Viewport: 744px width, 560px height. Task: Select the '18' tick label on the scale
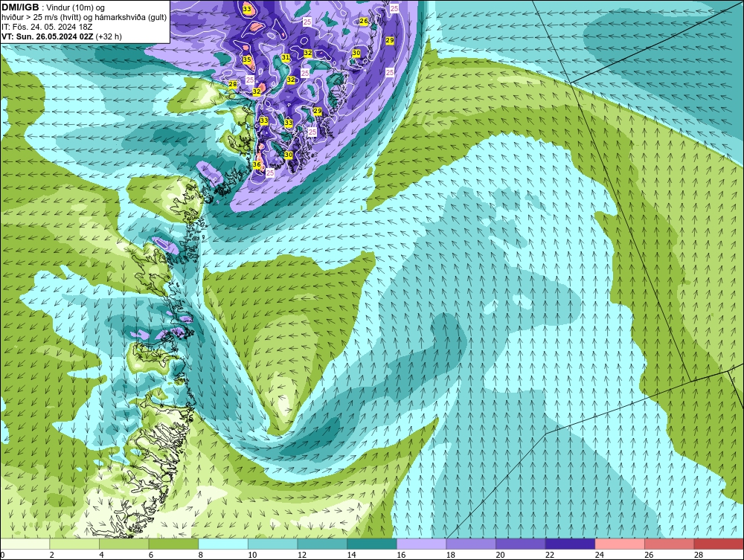coord(451,555)
